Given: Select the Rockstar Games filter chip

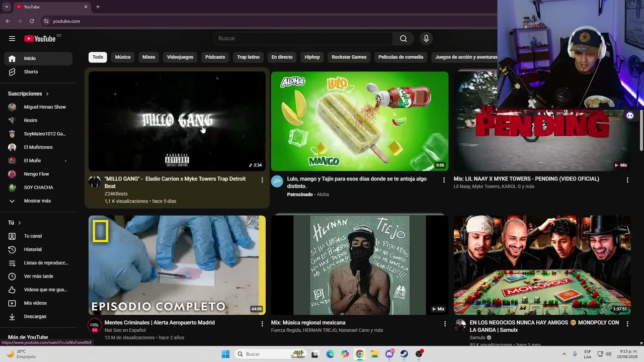Looking at the screenshot, I should pyautogui.click(x=349, y=57).
